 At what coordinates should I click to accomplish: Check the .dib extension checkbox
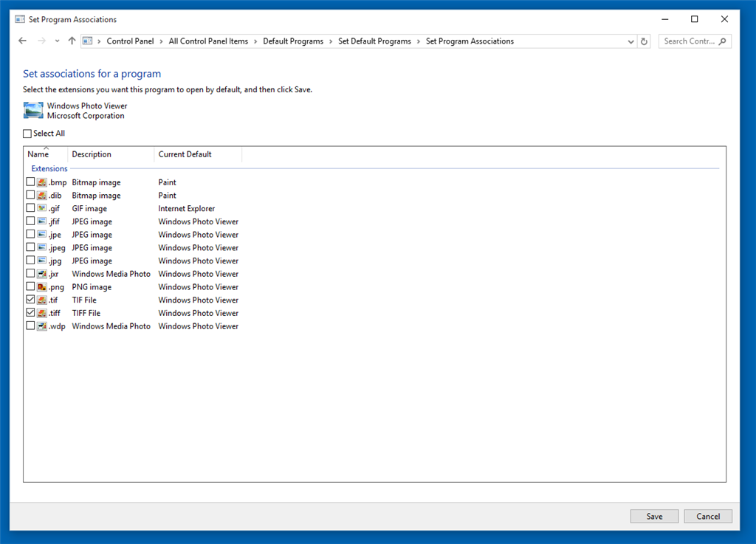click(30, 195)
